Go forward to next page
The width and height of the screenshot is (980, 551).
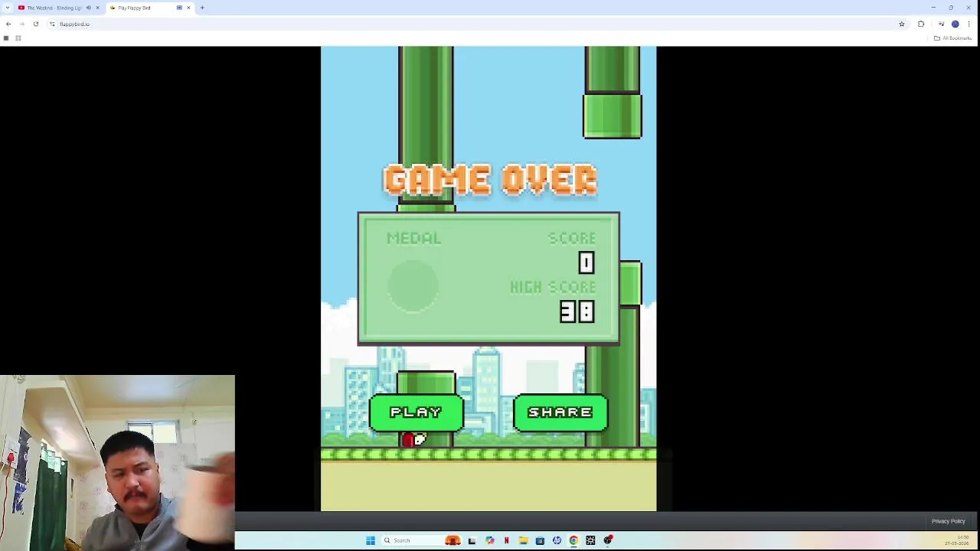(21, 24)
